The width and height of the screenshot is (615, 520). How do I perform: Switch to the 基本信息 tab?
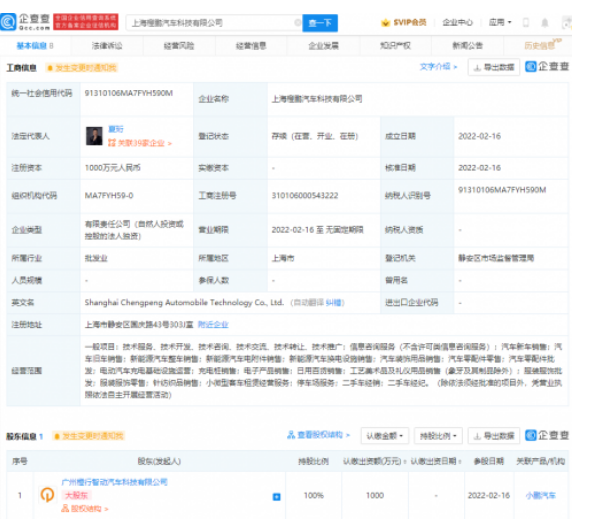[x=35, y=46]
